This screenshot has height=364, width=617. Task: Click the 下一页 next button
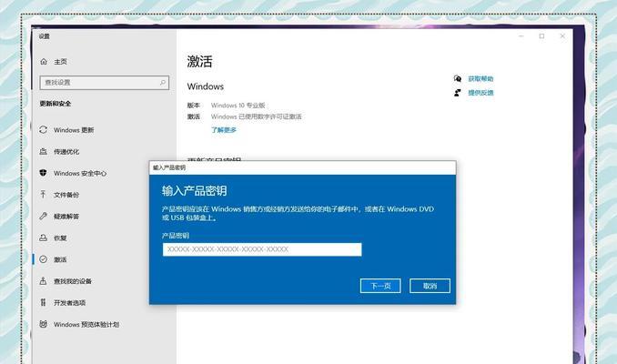click(x=380, y=286)
